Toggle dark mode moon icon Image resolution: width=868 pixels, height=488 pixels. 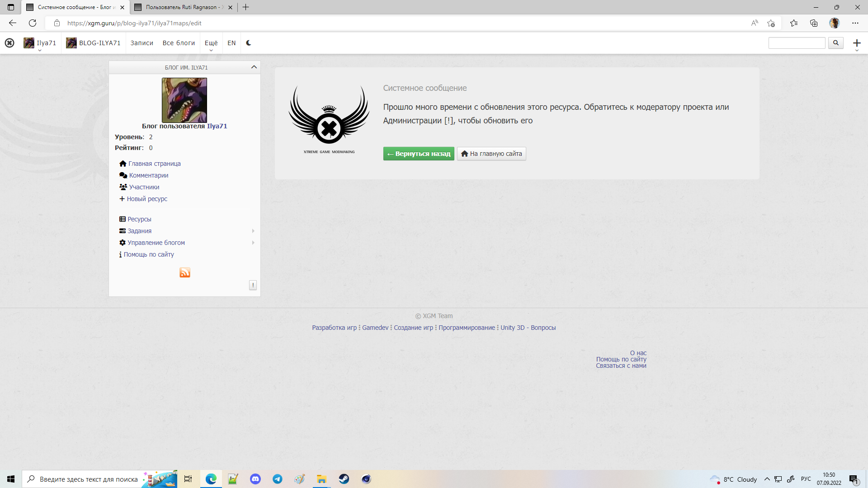point(249,43)
